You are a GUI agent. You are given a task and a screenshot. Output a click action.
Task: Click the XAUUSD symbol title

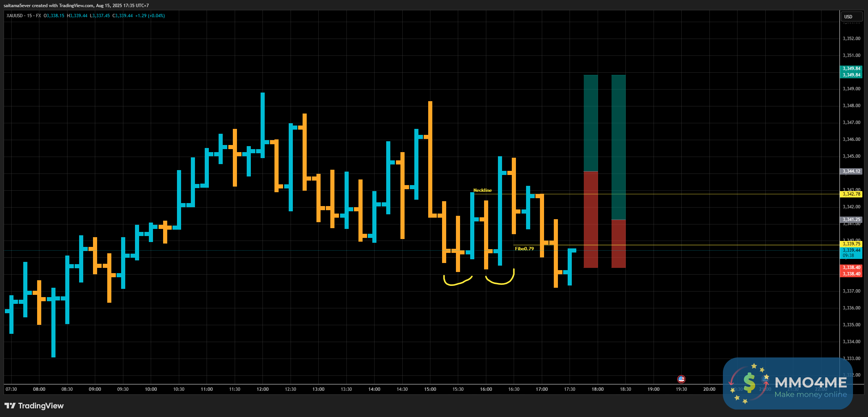[15, 16]
